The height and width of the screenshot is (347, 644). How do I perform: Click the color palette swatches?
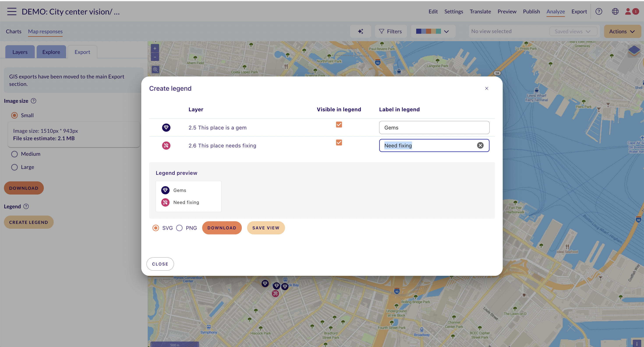point(428,31)
